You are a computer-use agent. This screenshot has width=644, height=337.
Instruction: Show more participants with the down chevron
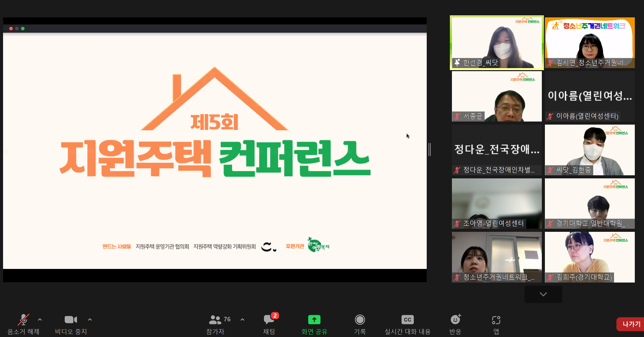[x=543, y=294]
